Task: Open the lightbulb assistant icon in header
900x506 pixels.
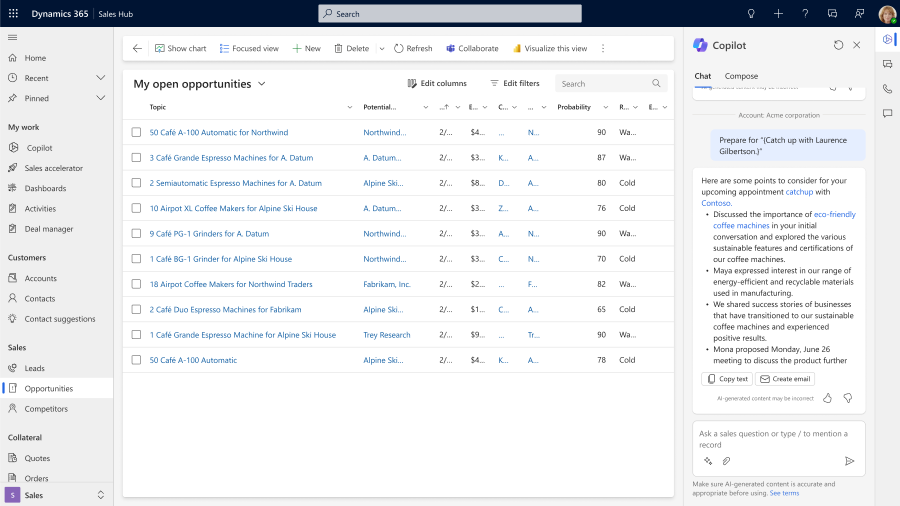Action: pos(751,13)
